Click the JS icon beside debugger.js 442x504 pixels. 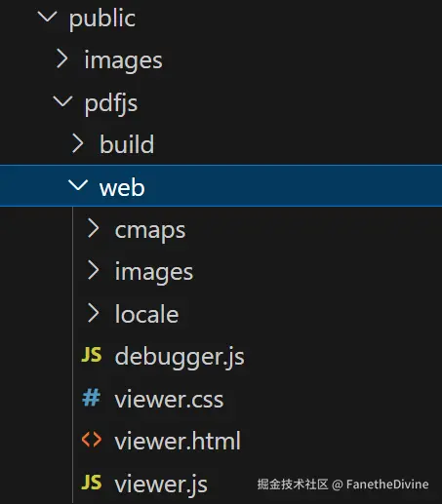tap(92, 355)
